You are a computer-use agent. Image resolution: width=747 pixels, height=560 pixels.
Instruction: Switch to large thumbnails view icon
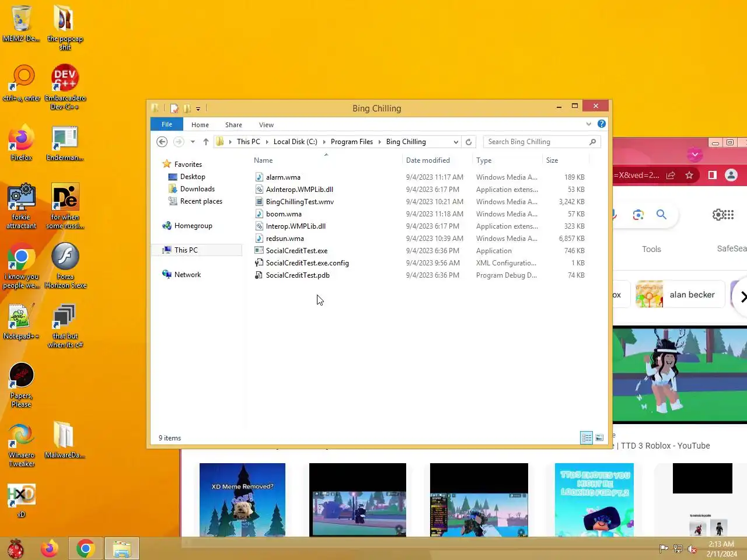click(x=599, y=437)
